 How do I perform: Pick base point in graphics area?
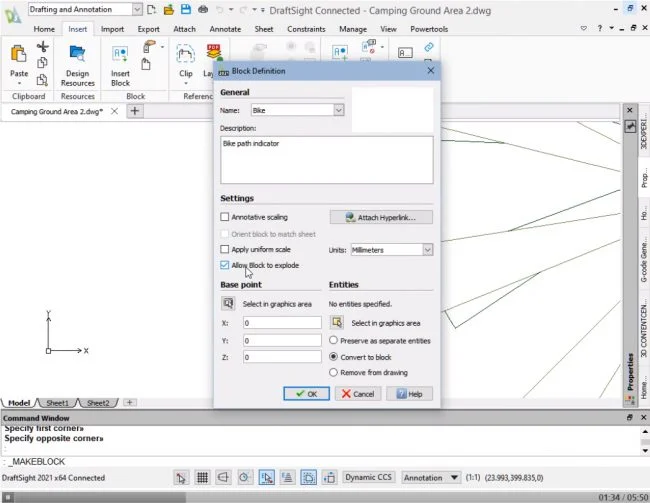point(228,303)
